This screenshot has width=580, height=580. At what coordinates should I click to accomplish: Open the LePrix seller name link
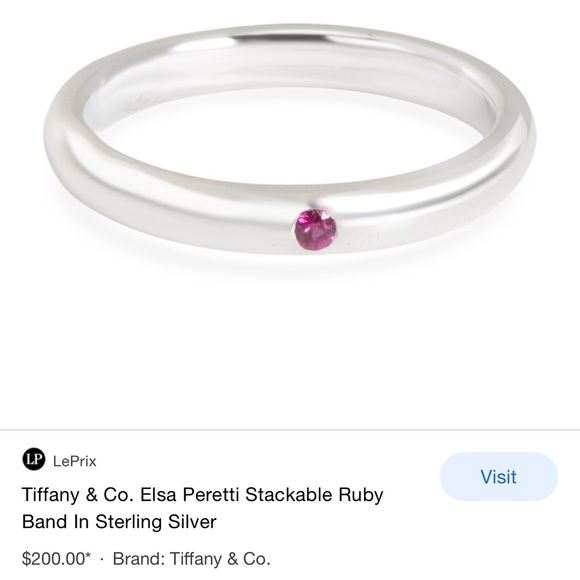pyautogui.click(x=74, y=461)
